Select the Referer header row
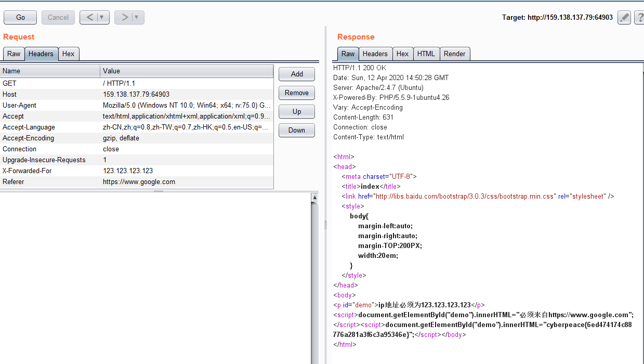 tap(137, 181)
